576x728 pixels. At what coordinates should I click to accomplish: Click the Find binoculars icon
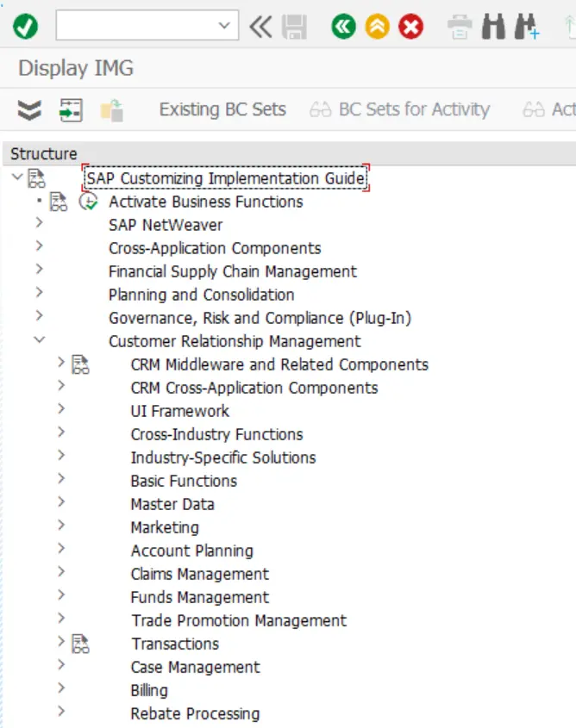(493, 27)
